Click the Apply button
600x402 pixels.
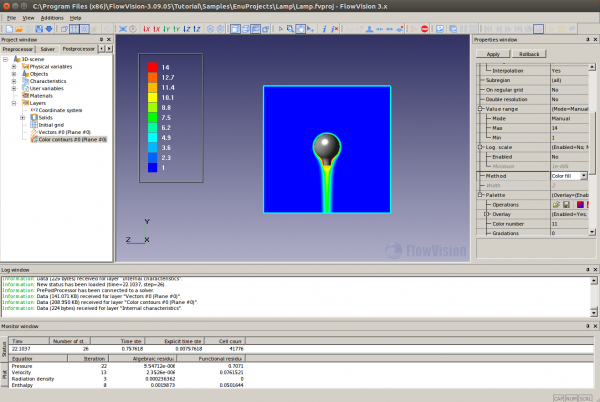493,54
